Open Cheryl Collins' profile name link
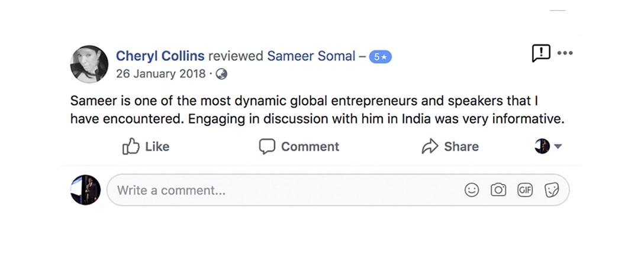Screen dimensions: 644x253 [160, 56]
